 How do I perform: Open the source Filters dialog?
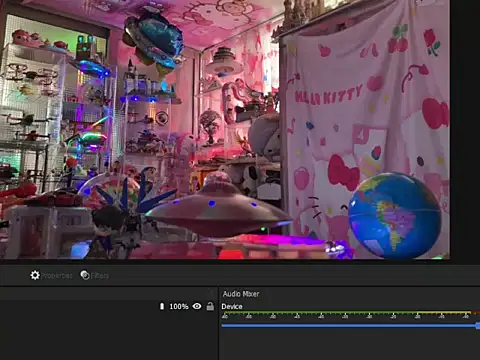click(95, 275)
